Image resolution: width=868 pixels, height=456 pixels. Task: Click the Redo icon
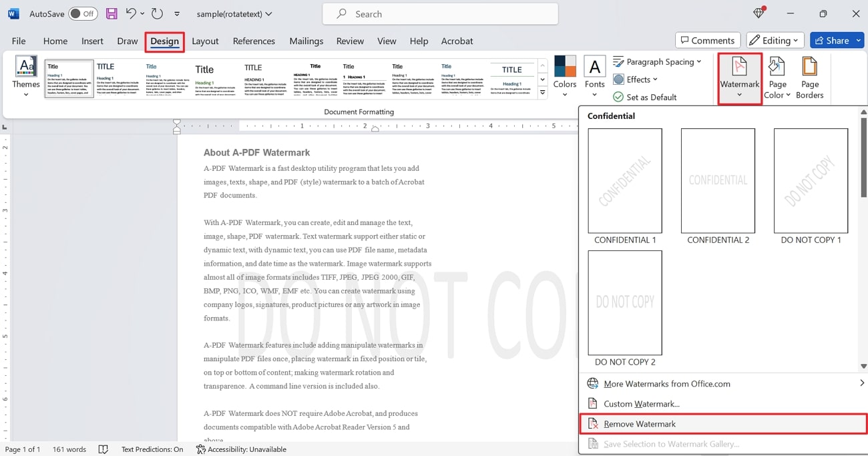coord(157,13)
